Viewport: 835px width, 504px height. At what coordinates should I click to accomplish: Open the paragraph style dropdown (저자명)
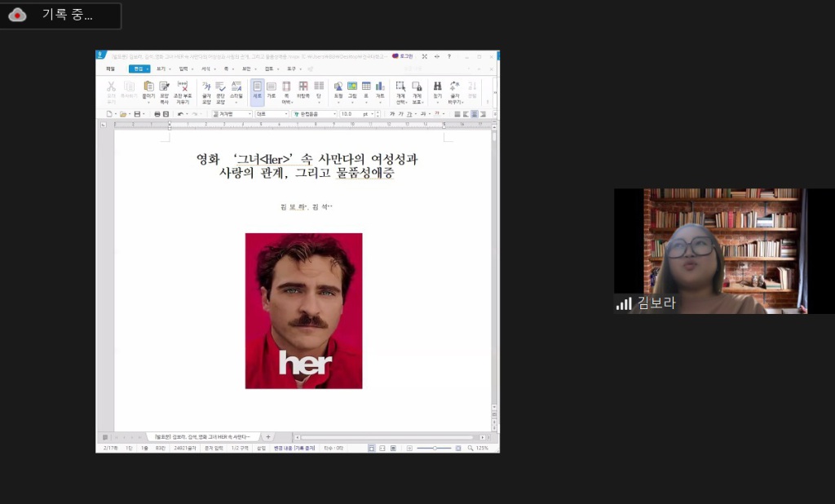click(250, 114)
